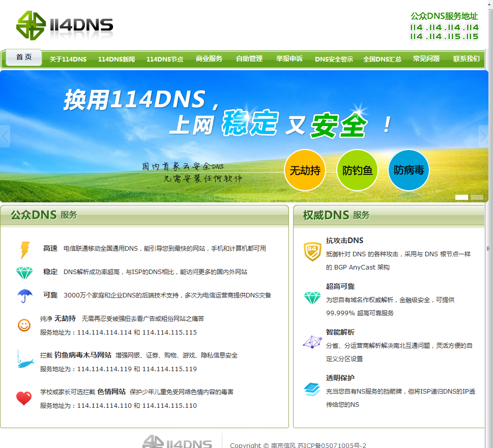Click the 114.114.114.114 address in the header
Screen dimensions: 493x448
point(444,27)
